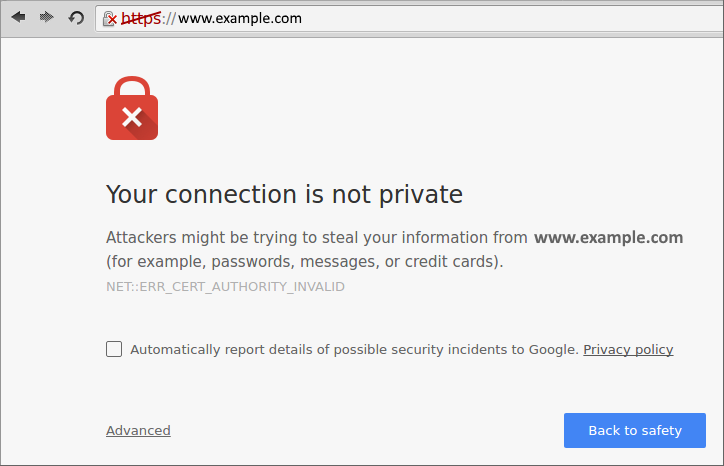Click the '(for example, passwords, messages' line
Screen dimensions: 724x466
(x=305, y=262)
